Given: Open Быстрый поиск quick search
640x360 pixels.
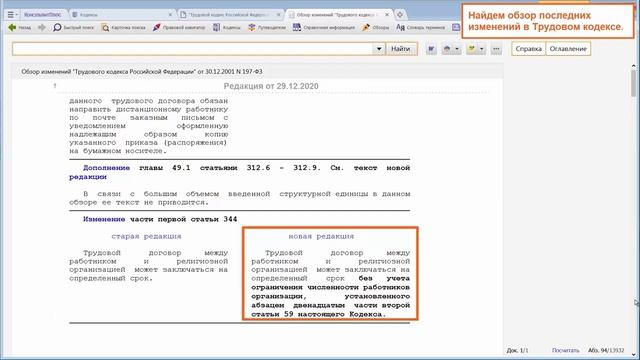Looking at the screenshot, I should point(73,27).
